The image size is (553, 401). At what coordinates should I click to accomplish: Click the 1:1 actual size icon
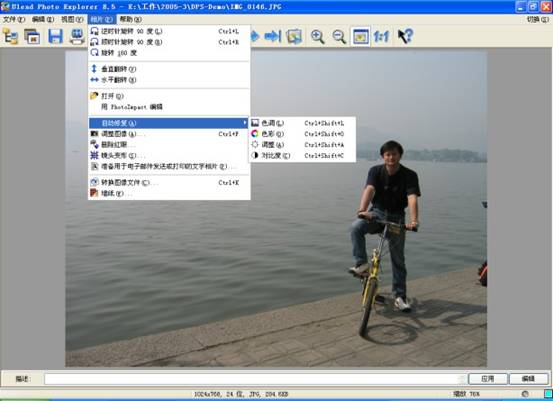381,36
